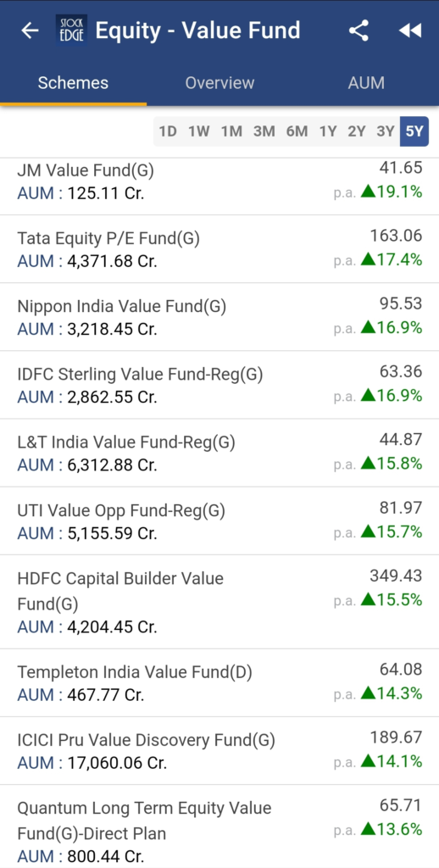
Task: Pick the 6M period option
Action: pyautogui.click(x=297, y=131)
